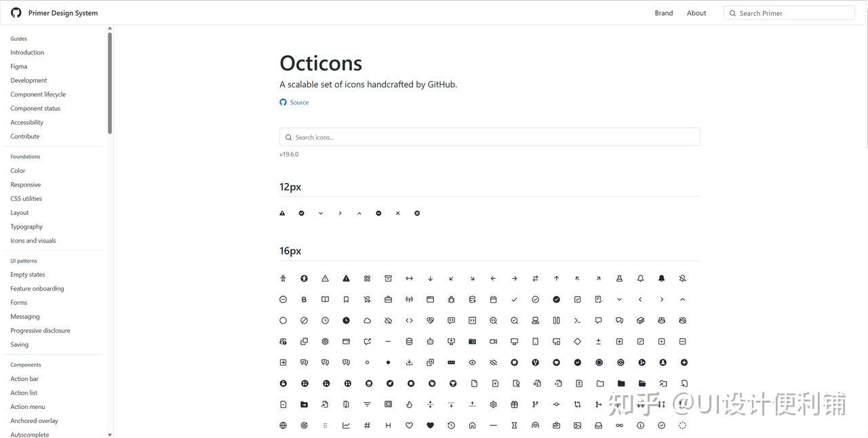Click the database cylinder icon
Viewport: 868px width, 438px height.
(409, 342)
